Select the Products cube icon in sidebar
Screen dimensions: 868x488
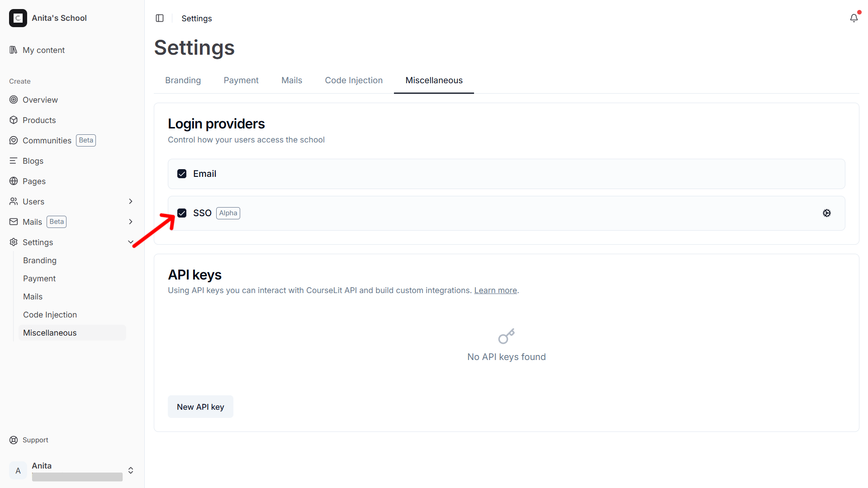click(x=14, y=120)
